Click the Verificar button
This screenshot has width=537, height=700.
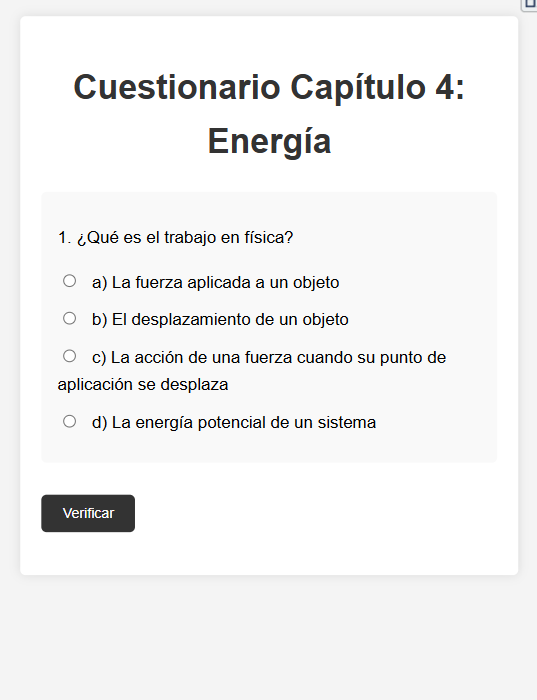(88, 513)
